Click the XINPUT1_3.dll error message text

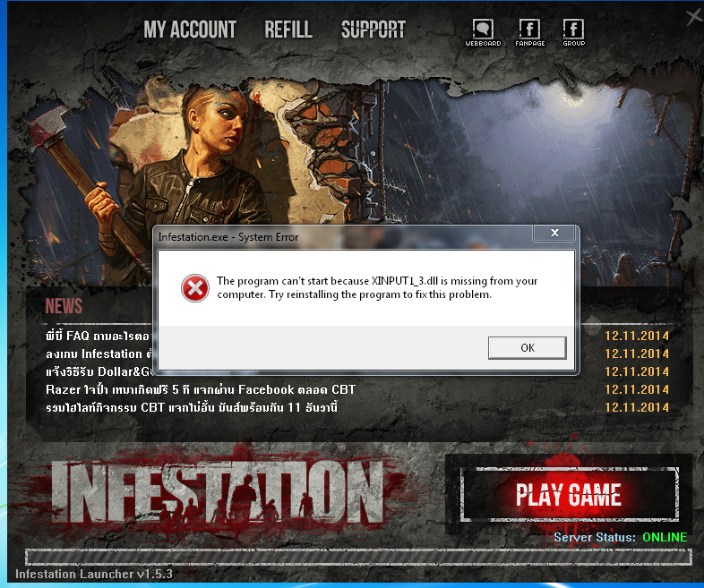click(x=377, y=287)
